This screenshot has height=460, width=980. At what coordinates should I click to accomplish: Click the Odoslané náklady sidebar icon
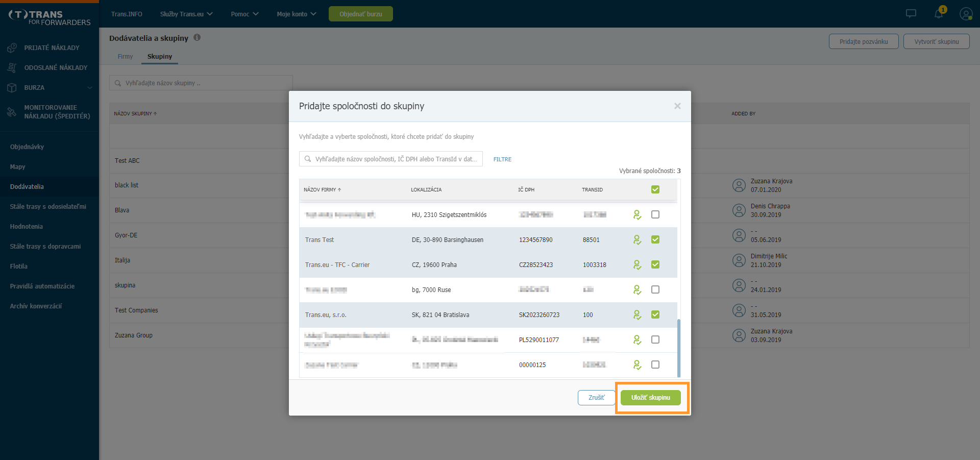coord(12,67)
